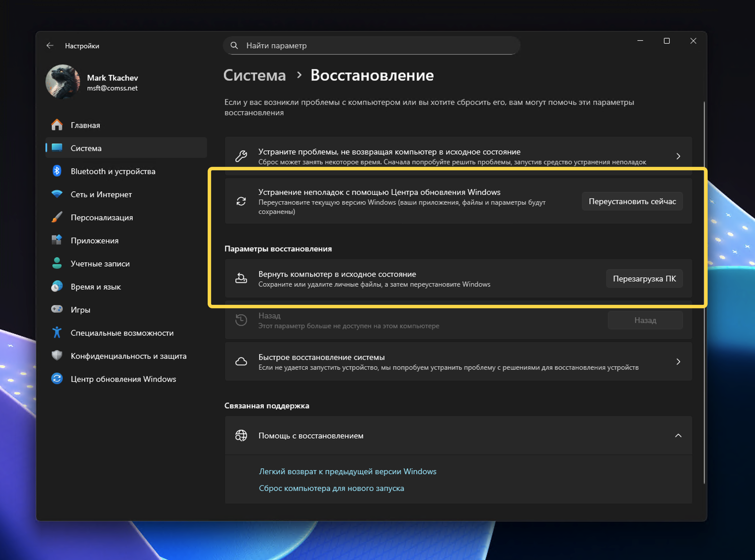Open Специальные возможности settings
Viewport: 755px width, 560px height.
[x=126, y=333]
